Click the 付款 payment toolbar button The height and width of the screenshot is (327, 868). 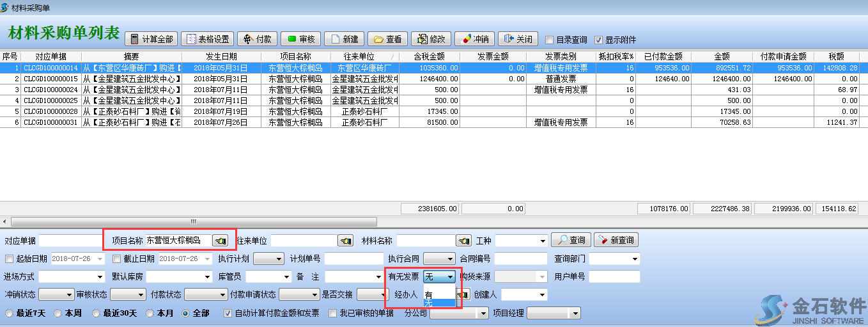coord(257,39)
